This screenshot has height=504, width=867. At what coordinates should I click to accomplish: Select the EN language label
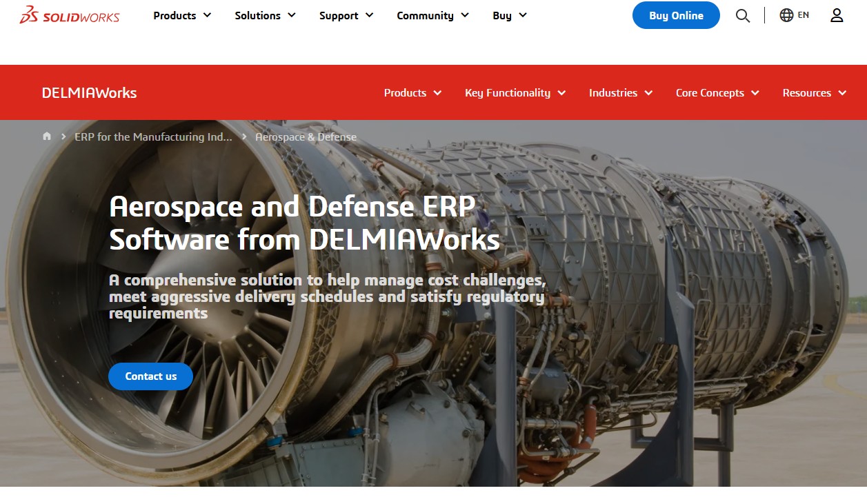[804, 15]
